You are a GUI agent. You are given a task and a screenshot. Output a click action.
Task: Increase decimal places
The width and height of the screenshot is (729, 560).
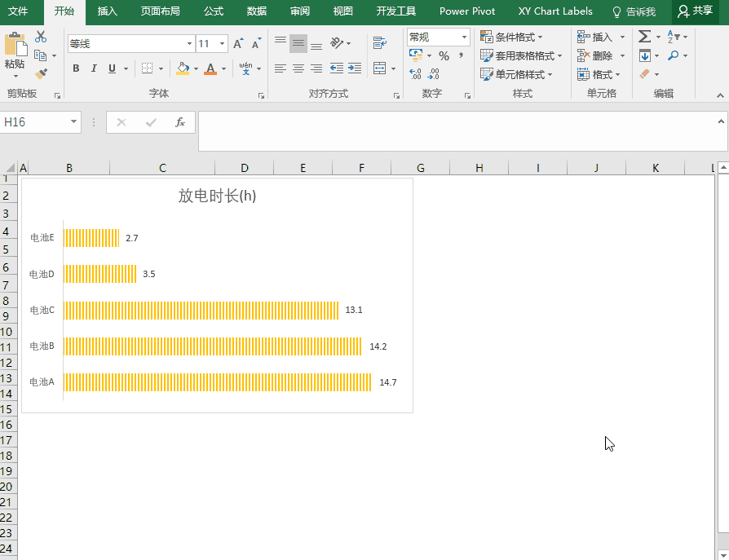[x=415, y=74]
